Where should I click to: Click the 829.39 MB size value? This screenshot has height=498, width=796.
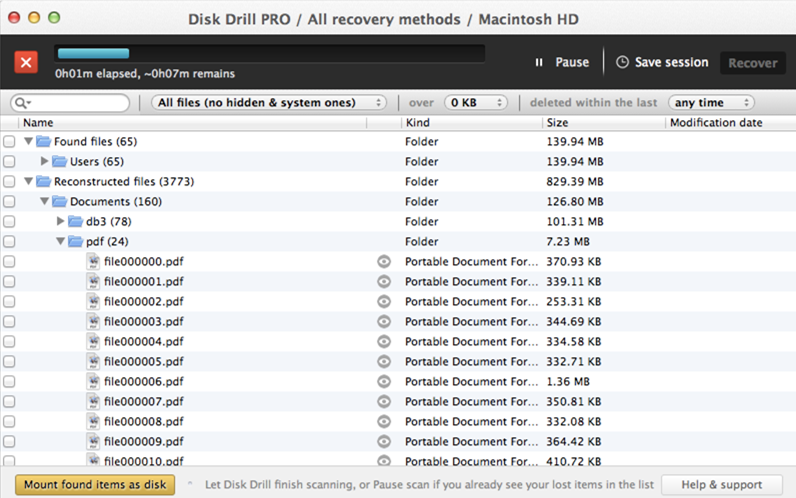575,181
